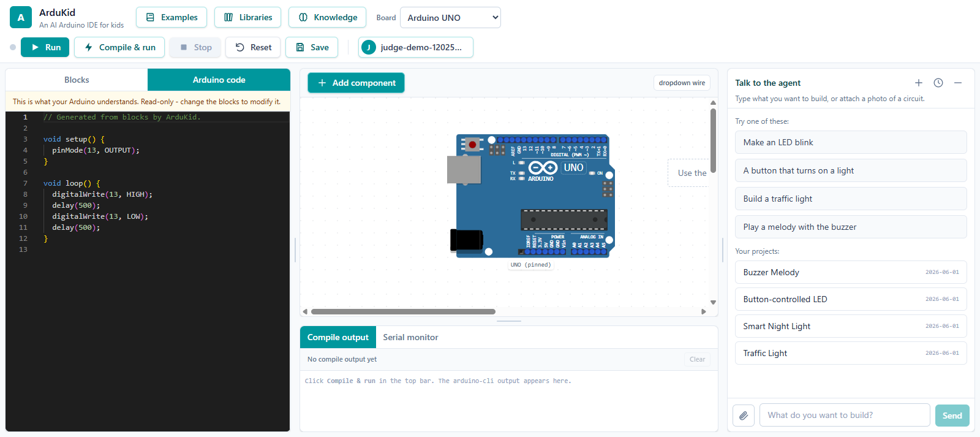Save the current project
This screenshot has height=437, width=980.
point(312,47)
